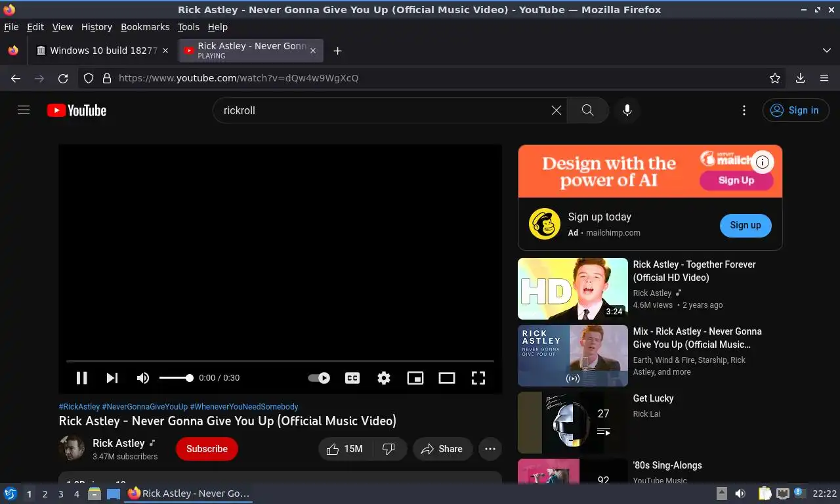Open the YouTube guide hamburger menu
Viewport: 840px width, 504px height.
pos(24,110)
